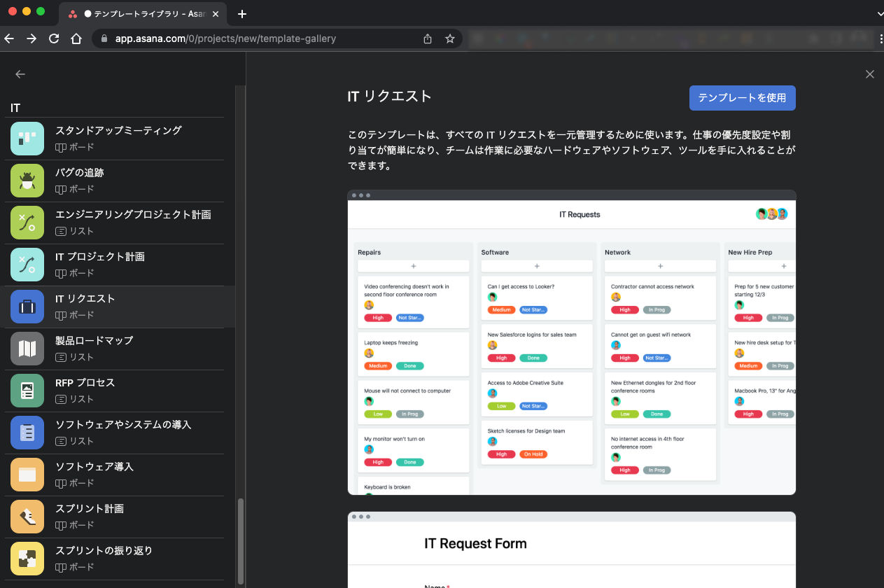Choose ソフトウェアやシステムの導入 template name

123,424
